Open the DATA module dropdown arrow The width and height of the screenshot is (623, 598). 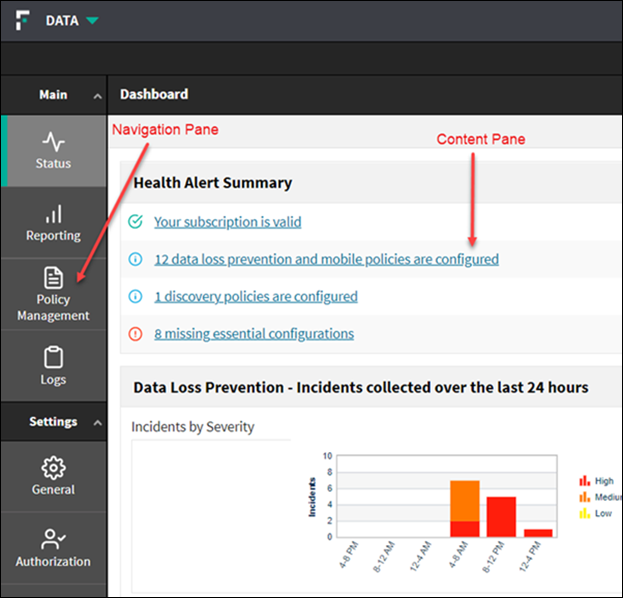click(x=92, y=21)
